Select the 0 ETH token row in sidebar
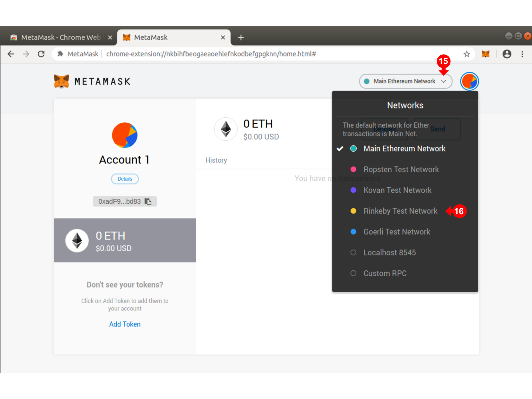This screenshot has height=399, width=532. click(x=125, y=240)
